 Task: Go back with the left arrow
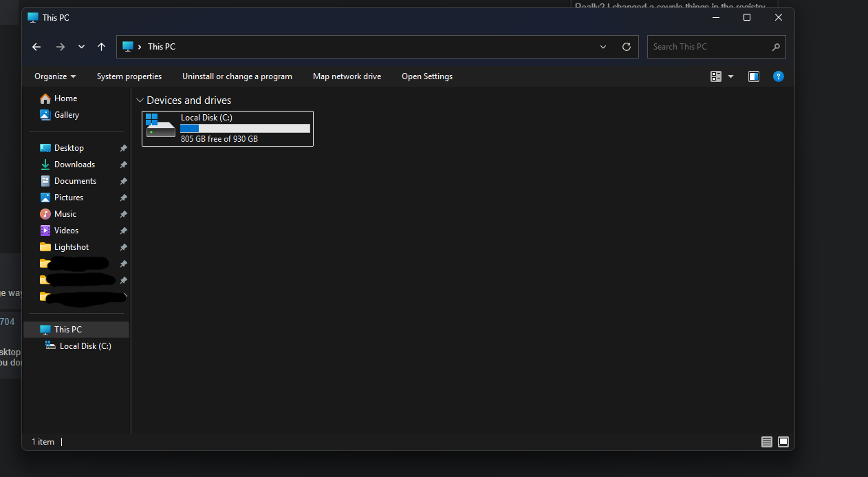pyautogui.click(x=36, y=47)
